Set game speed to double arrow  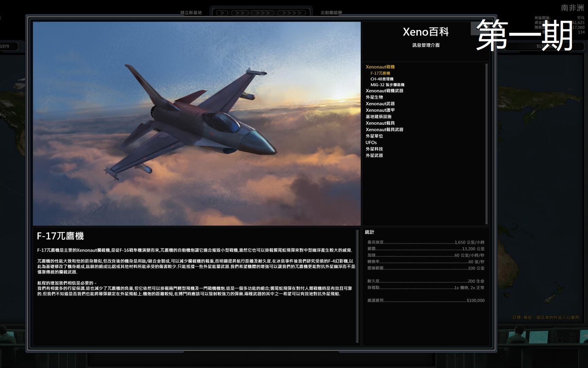click(240, 13)
